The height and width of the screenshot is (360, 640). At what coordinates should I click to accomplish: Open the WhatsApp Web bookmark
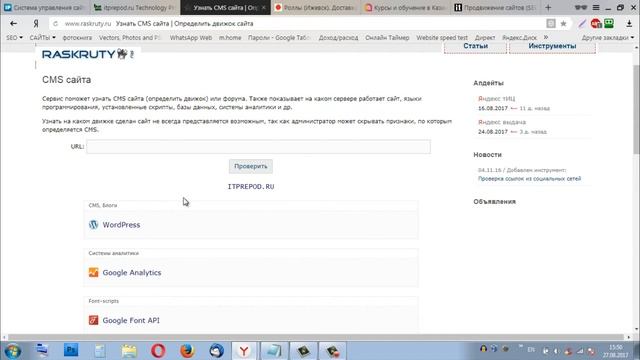click(191, 38)
